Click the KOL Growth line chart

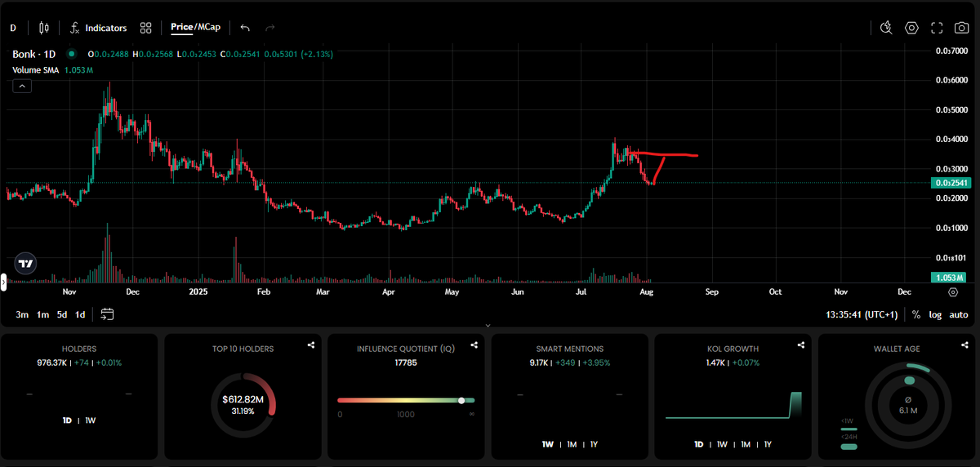tap(733, 406)
